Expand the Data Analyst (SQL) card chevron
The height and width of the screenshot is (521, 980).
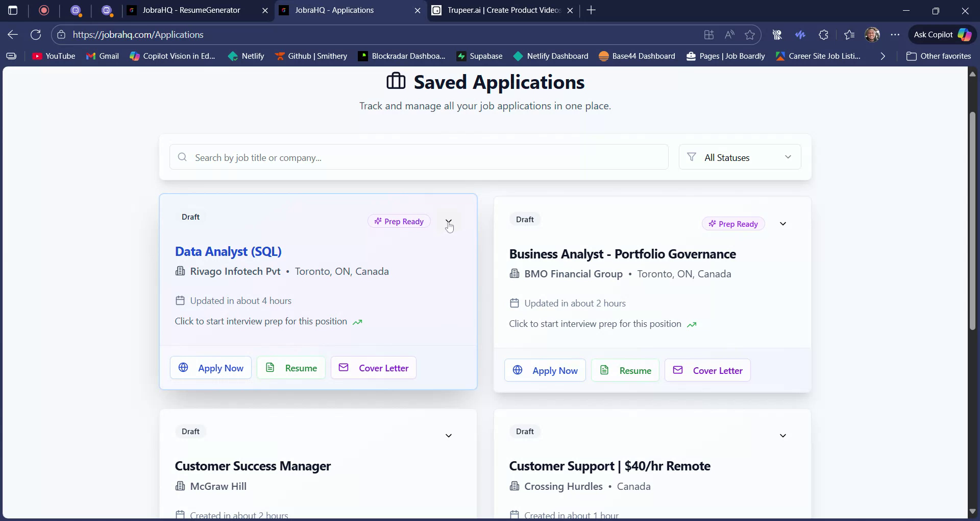[449, 221]
